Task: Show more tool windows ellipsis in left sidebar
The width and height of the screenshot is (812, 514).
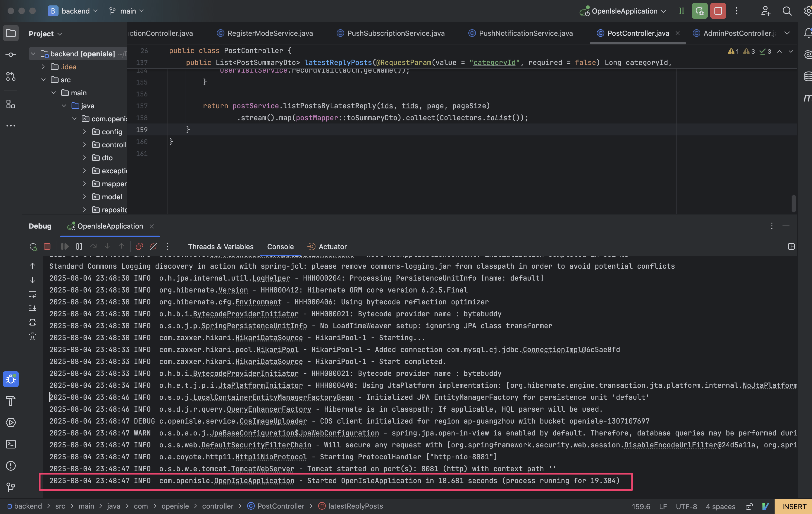Action: (x=11, y=126)
